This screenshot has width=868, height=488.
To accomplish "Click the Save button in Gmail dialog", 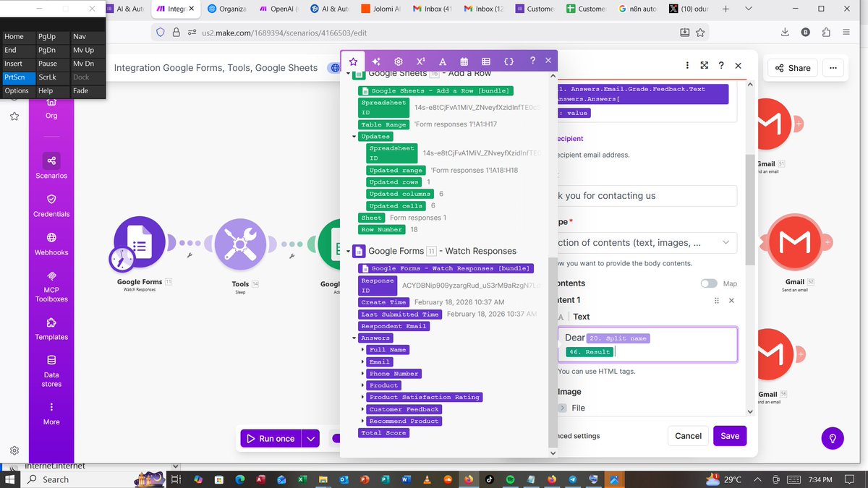I will click(730, 436).
